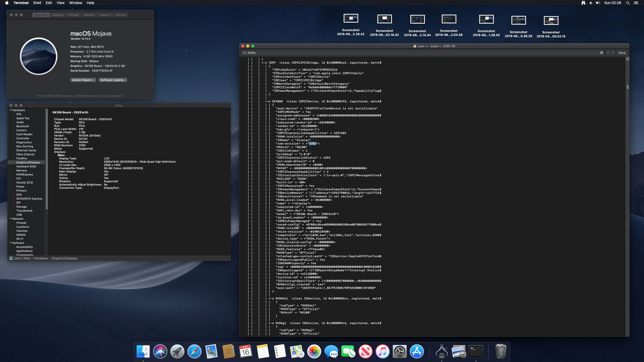Open Calendar icon showing 16 in dock
This screenshot has width=644, height=362.
246,351
